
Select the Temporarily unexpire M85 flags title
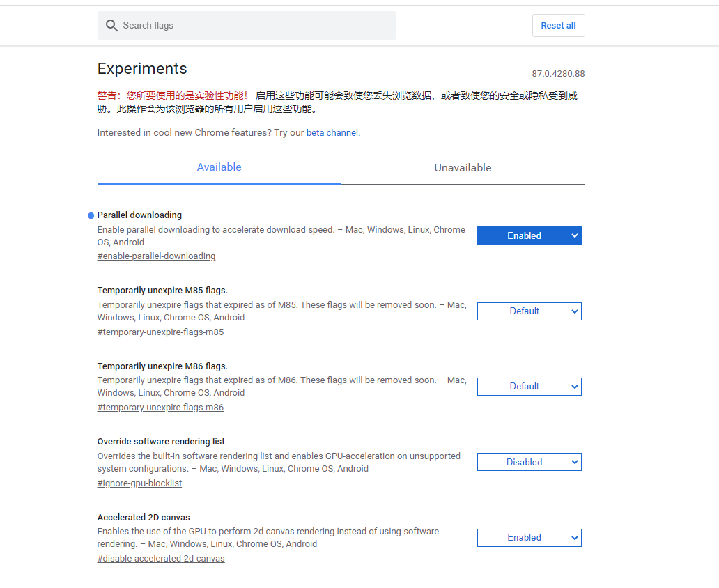coord(162,291)
